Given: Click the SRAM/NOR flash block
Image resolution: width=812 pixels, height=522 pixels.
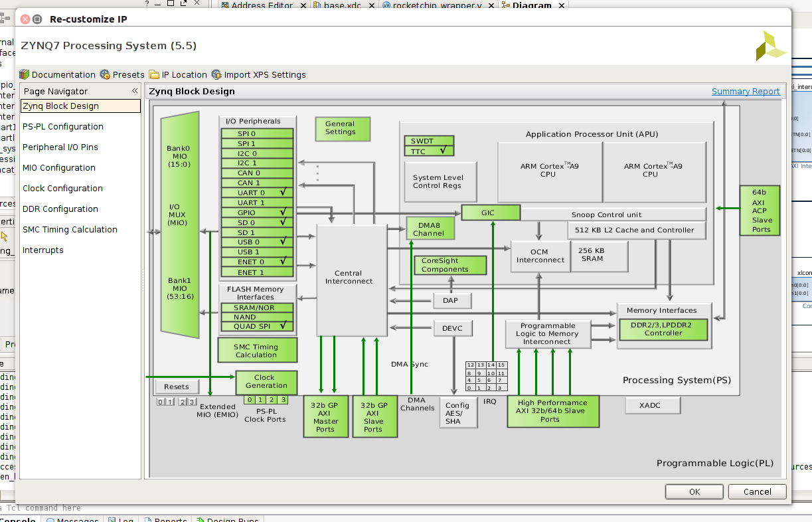Looking at the screenshot, I should click(x=257, y=307).
